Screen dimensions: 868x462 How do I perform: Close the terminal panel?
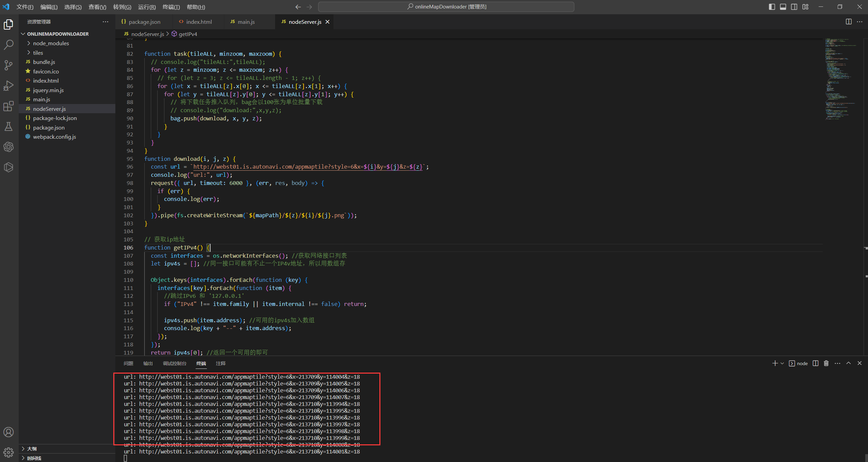(x=859, y=363)
